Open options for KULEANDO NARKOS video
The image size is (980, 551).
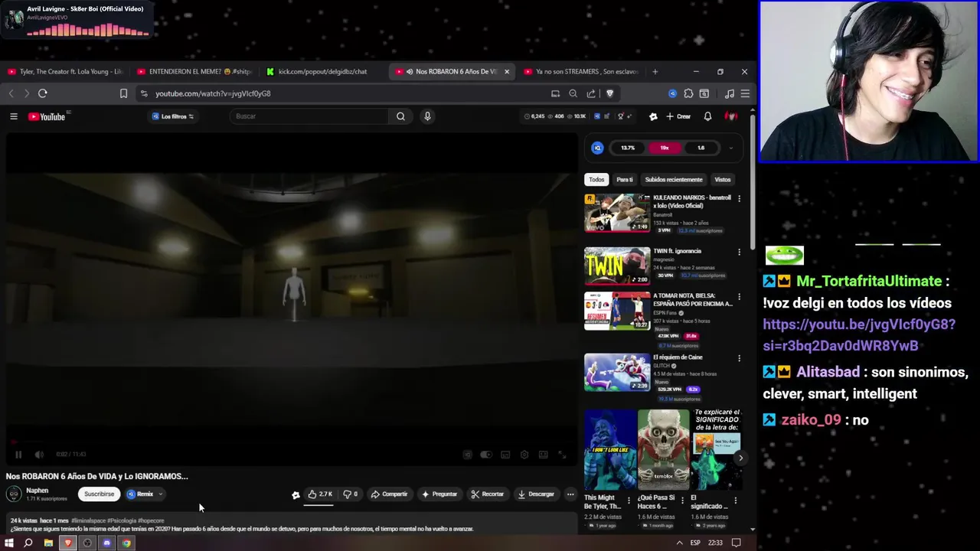click(739, 199)
